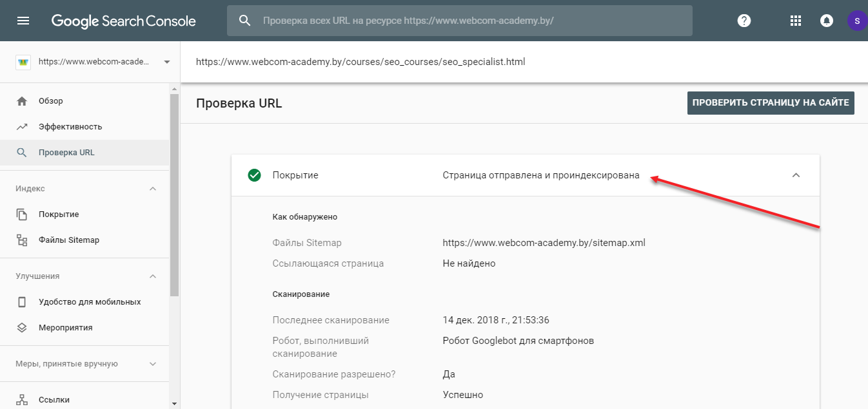Collapse the Индекс sidebar section
This screenshot has height=409, width=868.
click(x=153, y=189)
